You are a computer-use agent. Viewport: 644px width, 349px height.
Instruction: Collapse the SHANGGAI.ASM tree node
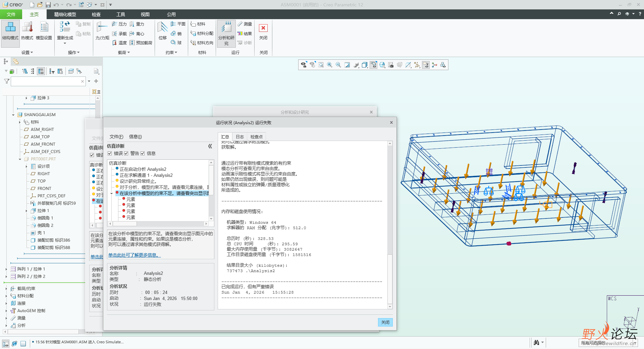tap(13, 115)
